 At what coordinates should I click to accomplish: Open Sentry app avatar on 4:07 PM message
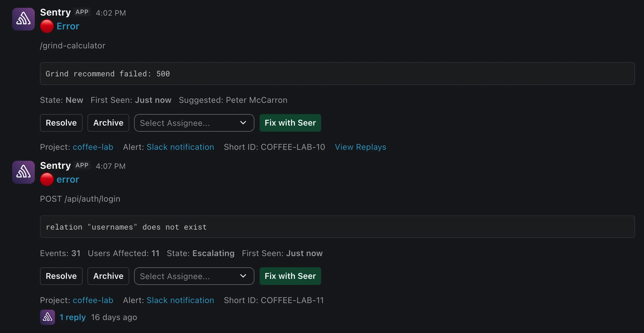tap(23, 172)
